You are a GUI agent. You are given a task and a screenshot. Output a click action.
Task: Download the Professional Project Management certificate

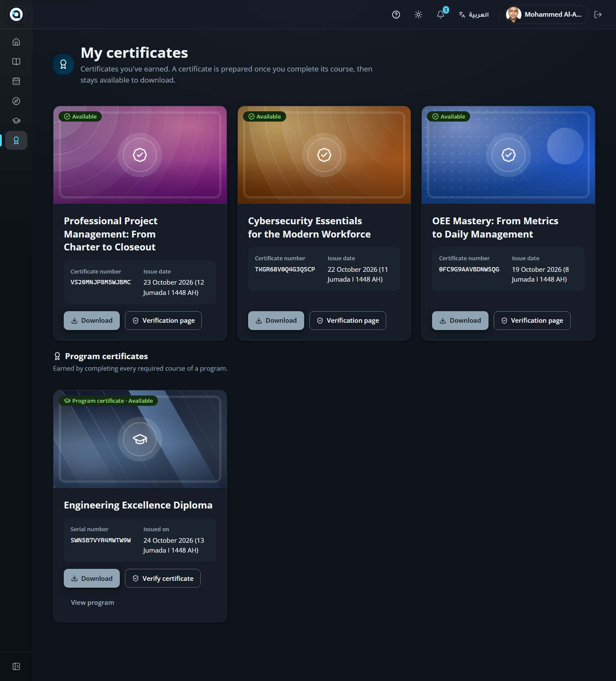tap(92, 321)
